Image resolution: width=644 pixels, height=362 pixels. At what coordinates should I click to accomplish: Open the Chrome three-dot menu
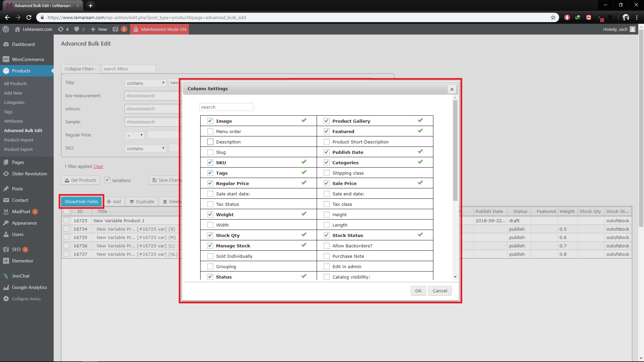click(637, 17)
